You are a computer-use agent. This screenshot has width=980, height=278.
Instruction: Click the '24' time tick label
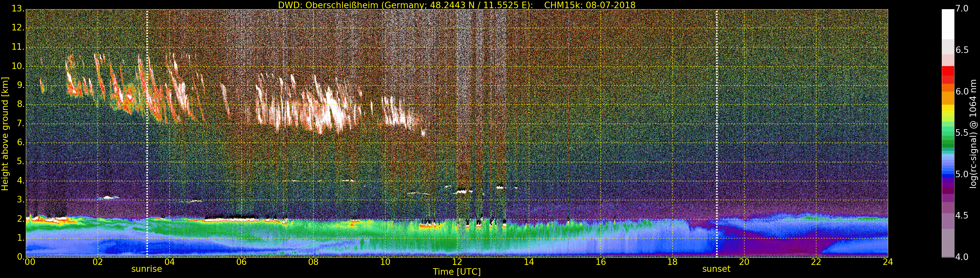pos(888,262)
